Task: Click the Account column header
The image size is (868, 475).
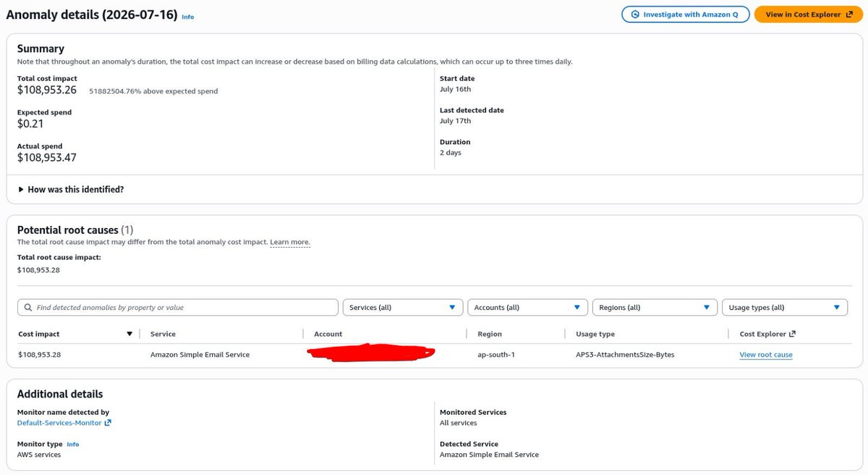Action: pos(328,334)
